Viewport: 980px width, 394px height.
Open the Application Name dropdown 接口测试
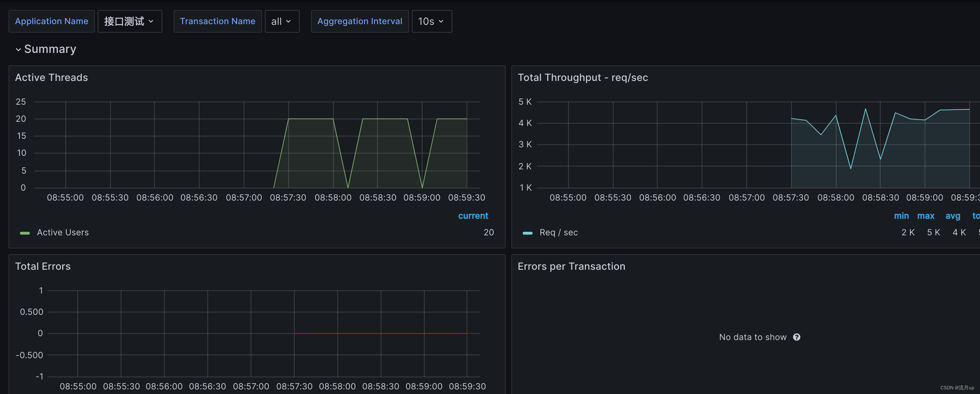tap(130, 21)
